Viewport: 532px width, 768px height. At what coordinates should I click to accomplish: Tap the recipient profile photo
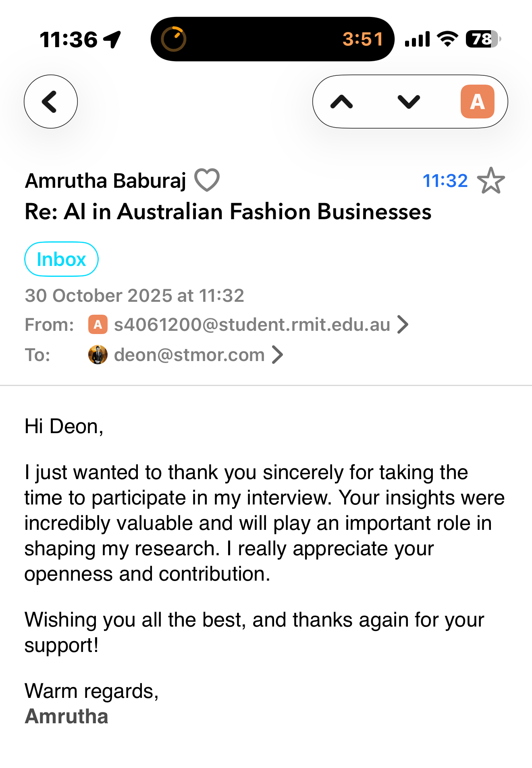(x=98, y=355)
